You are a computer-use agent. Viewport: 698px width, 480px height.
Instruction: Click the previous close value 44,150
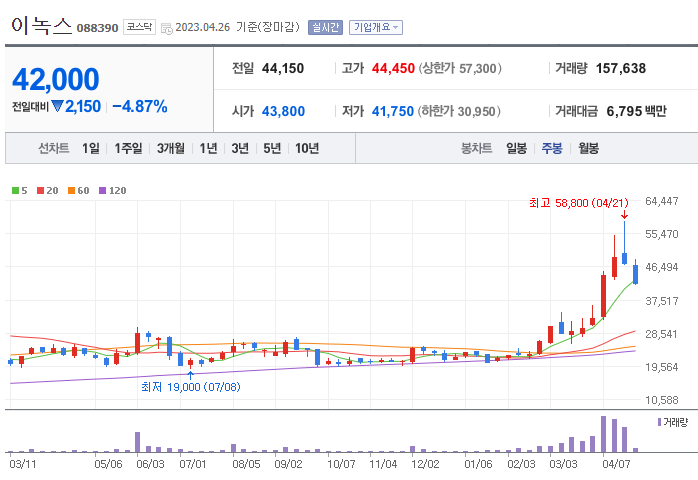click(x=283, y=69)
